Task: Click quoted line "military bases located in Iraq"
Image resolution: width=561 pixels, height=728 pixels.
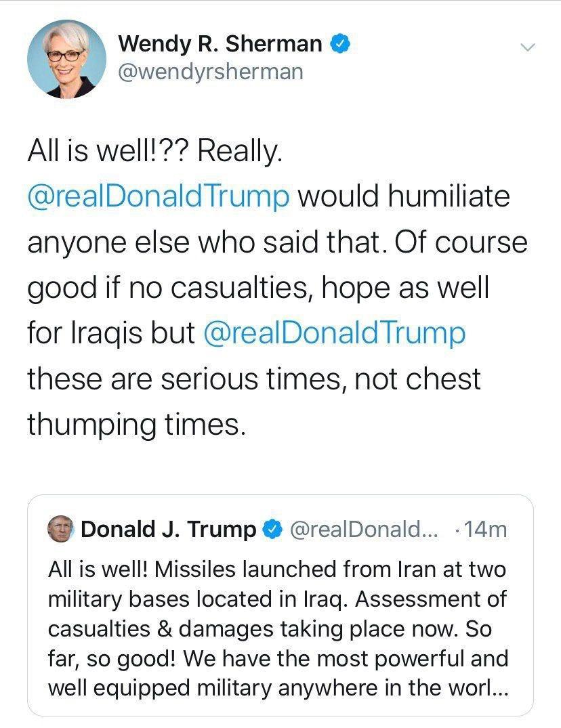Action: (203, 599)
